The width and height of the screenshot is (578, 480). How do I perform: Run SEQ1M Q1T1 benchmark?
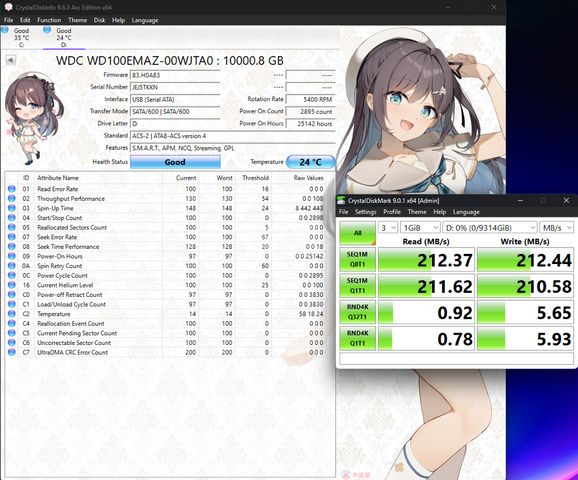(357, 286)
